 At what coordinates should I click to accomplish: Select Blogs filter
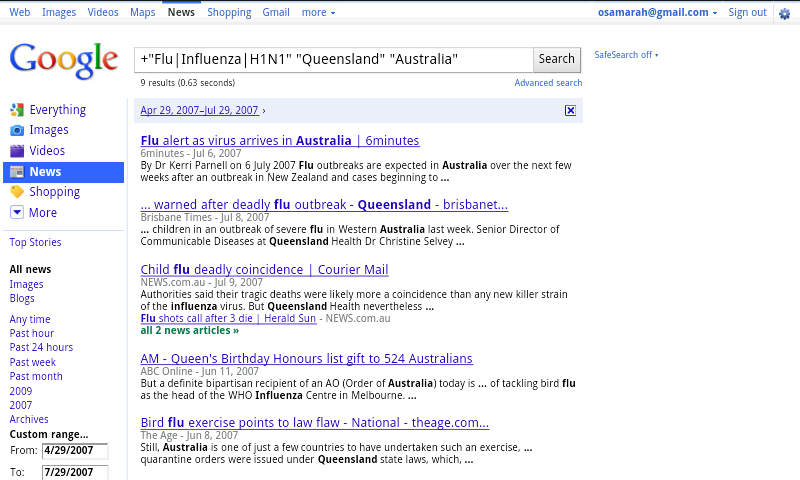(x=21, y=298)
